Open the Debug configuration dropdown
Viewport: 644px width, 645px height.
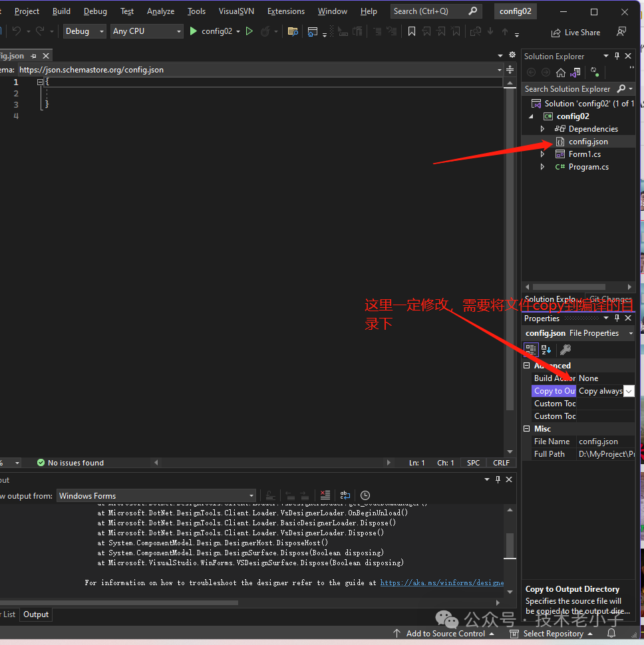point(85,31)
